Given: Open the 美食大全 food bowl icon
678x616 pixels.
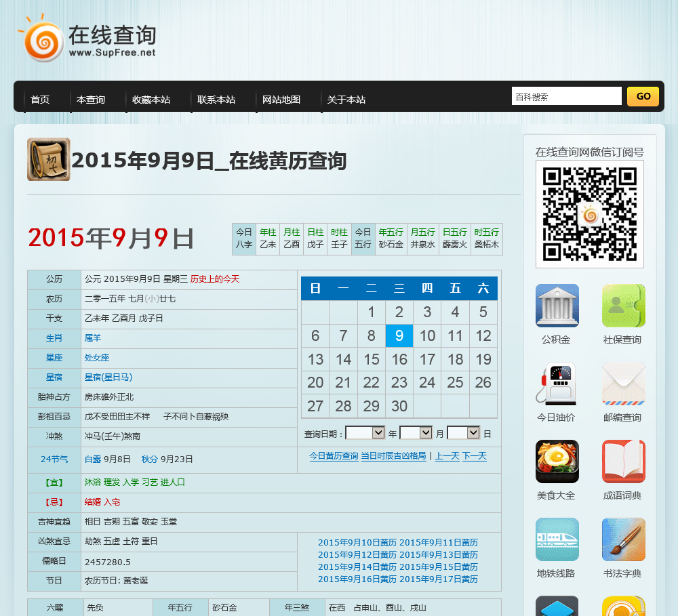Looking at the screenshot, I should 557,461.
